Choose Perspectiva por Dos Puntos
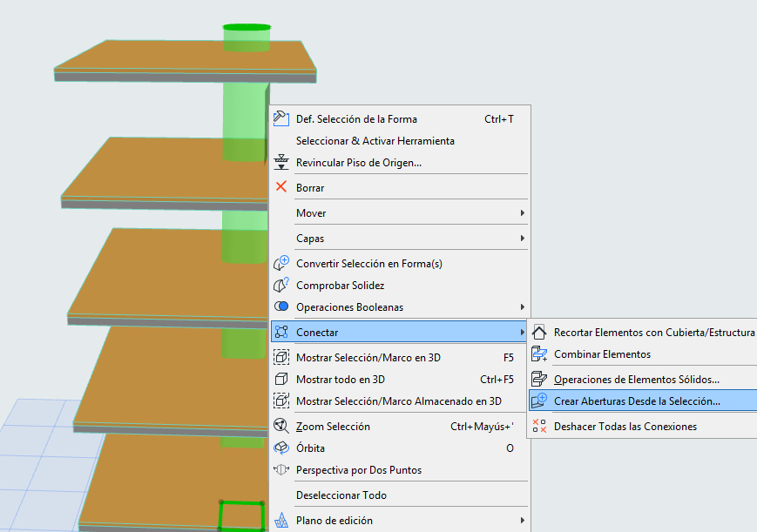Screen dimensions: 757x532 tap(400, 469)
